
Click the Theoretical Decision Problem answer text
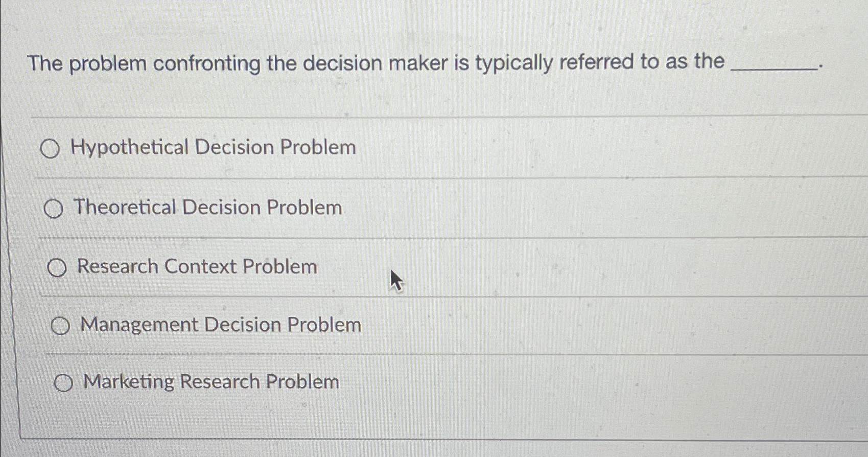208,208
